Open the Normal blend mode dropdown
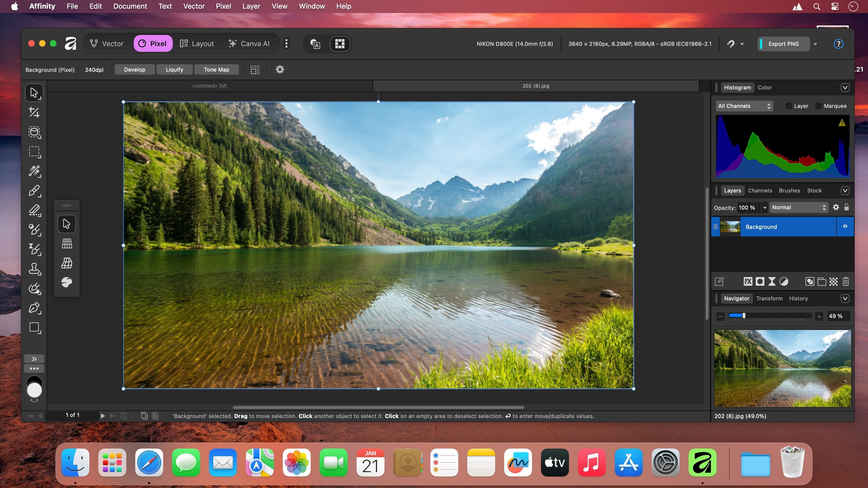This screenshot has height=488, width=868. 798,207
